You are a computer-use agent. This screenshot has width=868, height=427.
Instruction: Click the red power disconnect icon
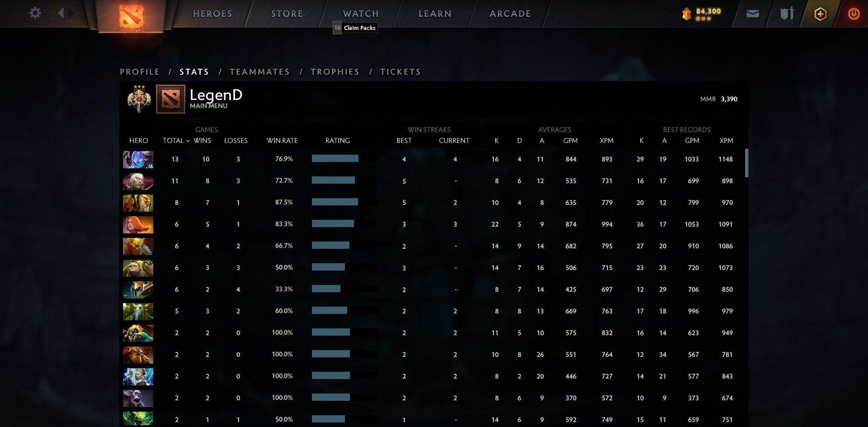pos(854,14)
